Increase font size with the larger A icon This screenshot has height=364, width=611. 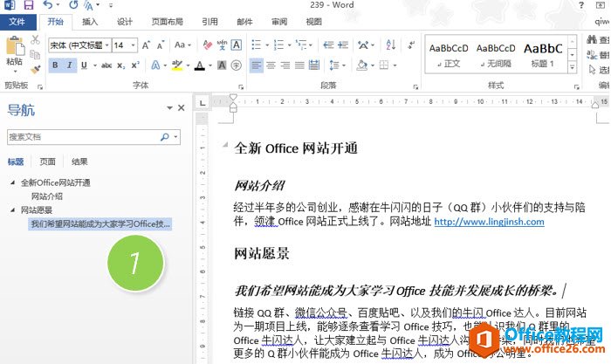146,45
